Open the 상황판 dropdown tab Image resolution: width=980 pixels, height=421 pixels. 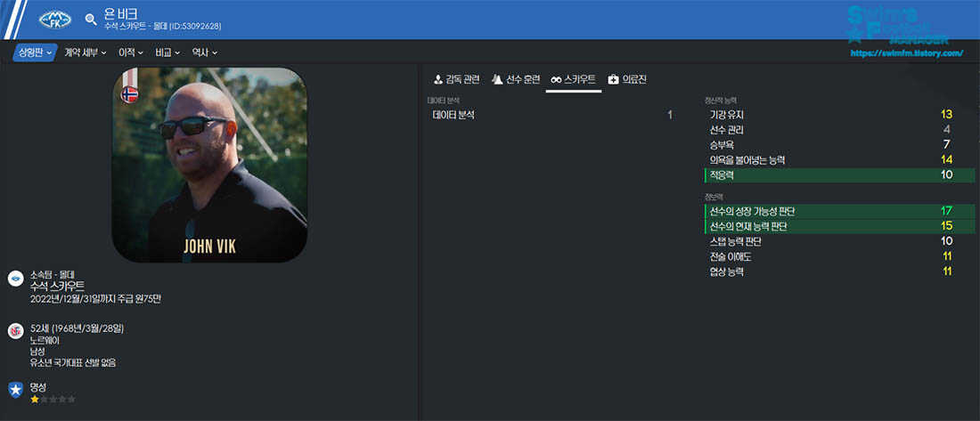pyautogui.click(x=35, y=53)
